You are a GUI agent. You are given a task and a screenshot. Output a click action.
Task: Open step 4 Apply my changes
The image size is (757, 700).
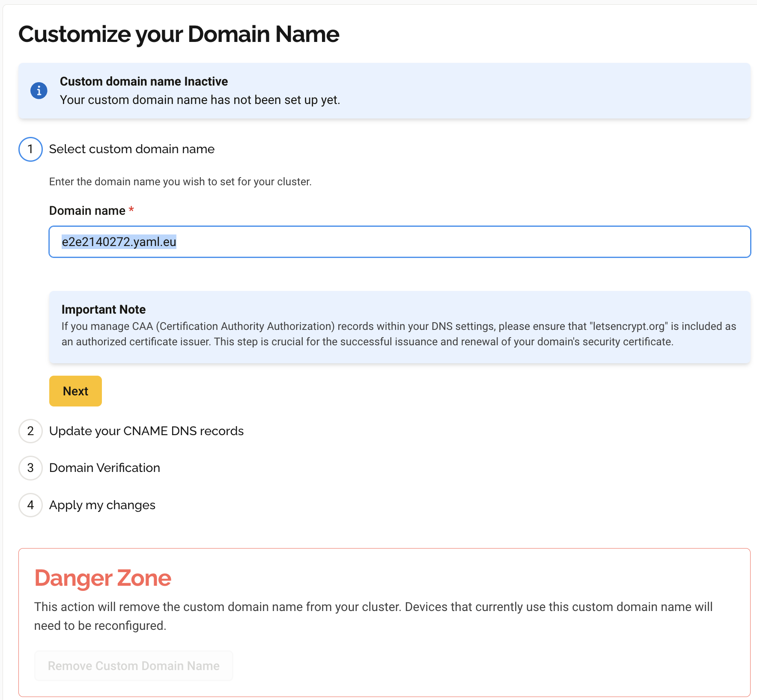[x=102, y=505]
